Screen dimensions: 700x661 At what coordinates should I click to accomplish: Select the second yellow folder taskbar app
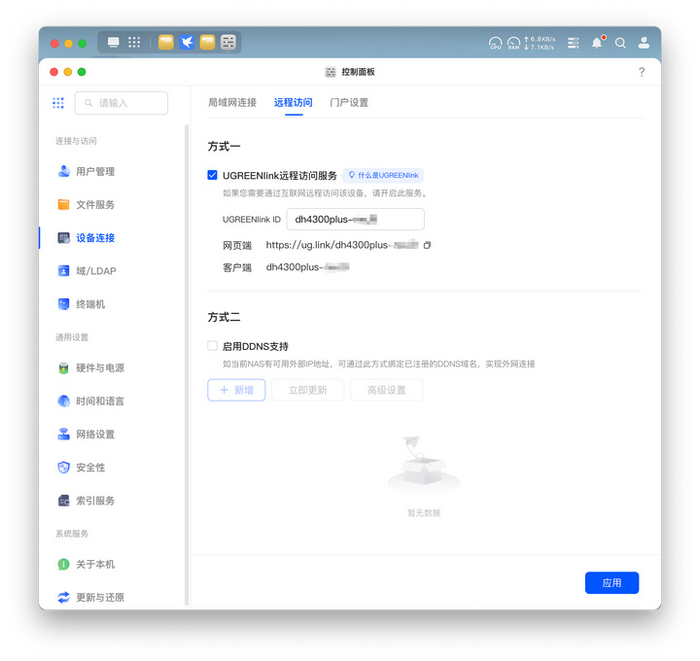pos(207,42)
